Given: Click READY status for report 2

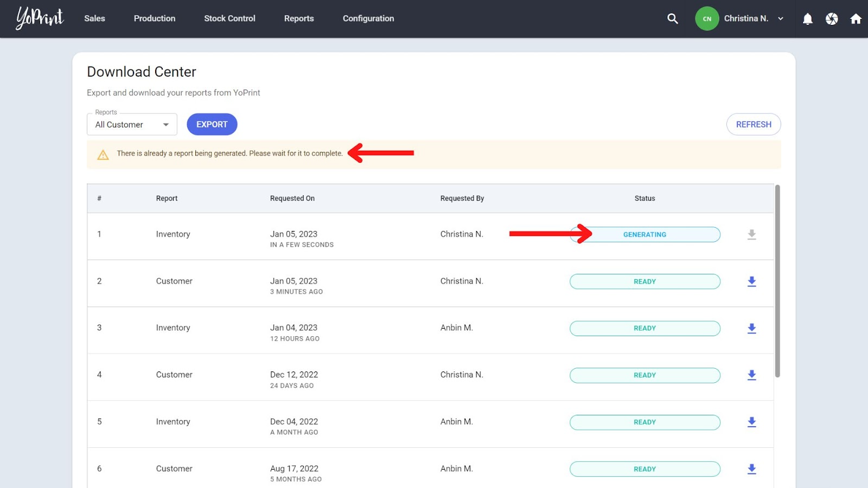Looking at the screenshot, I should (644, 281).
